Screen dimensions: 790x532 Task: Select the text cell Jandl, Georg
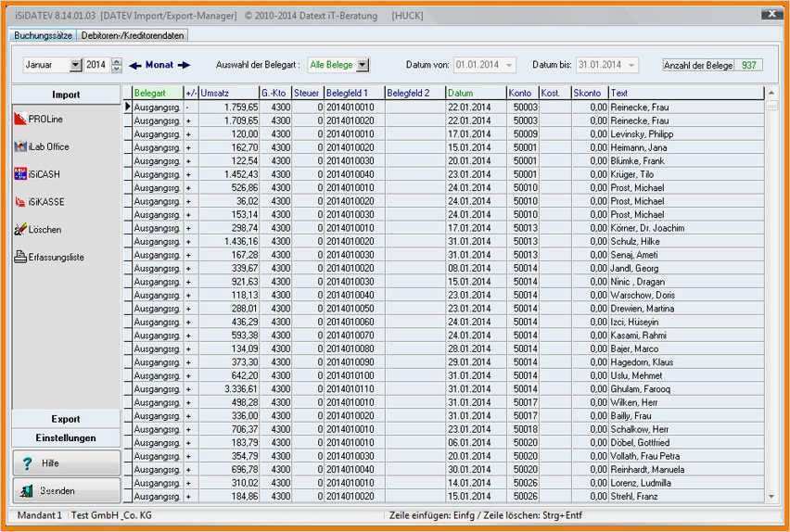tap(686, 268)
